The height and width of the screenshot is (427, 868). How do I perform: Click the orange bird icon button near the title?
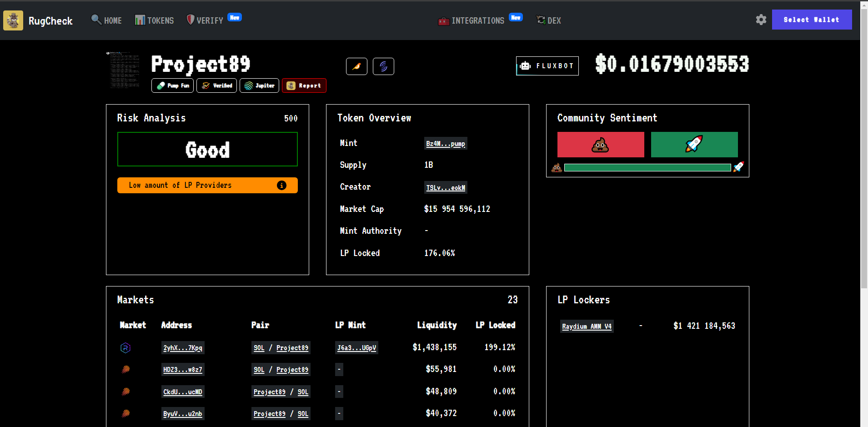click(x=356, y=66)
